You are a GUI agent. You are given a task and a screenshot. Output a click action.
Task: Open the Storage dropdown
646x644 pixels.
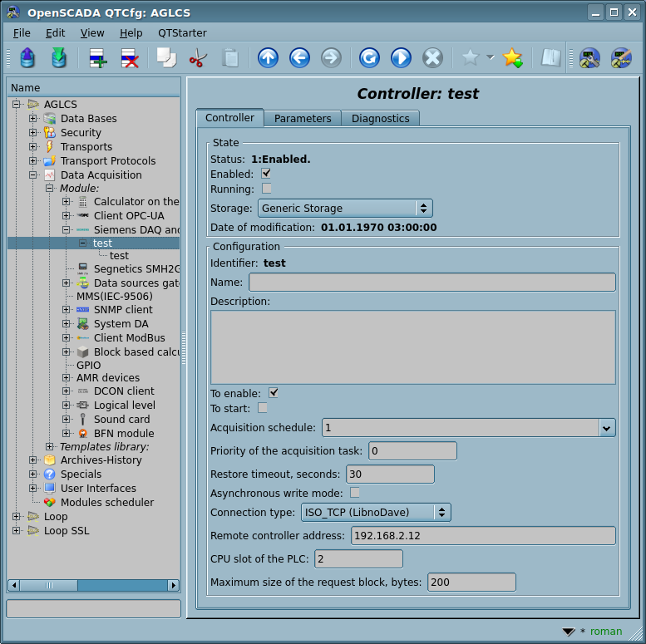tap(345, 209)
